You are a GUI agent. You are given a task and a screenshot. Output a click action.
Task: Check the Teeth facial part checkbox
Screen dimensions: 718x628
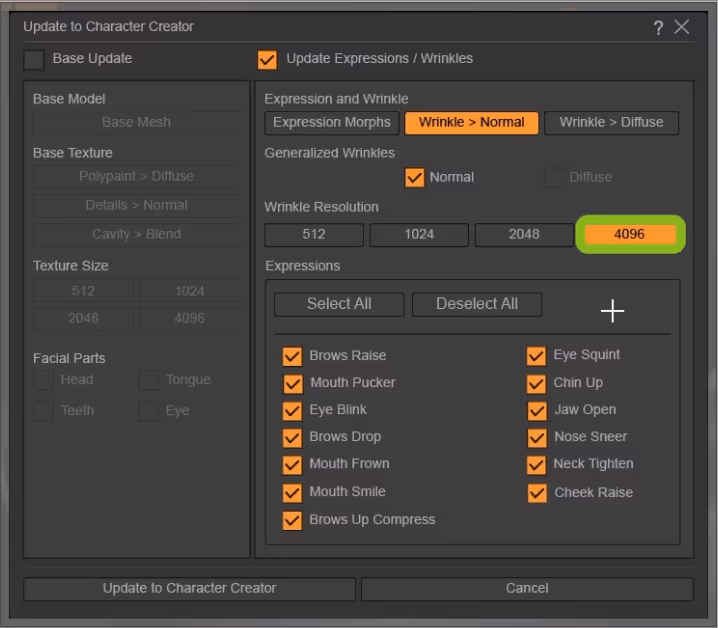point(44,411)
